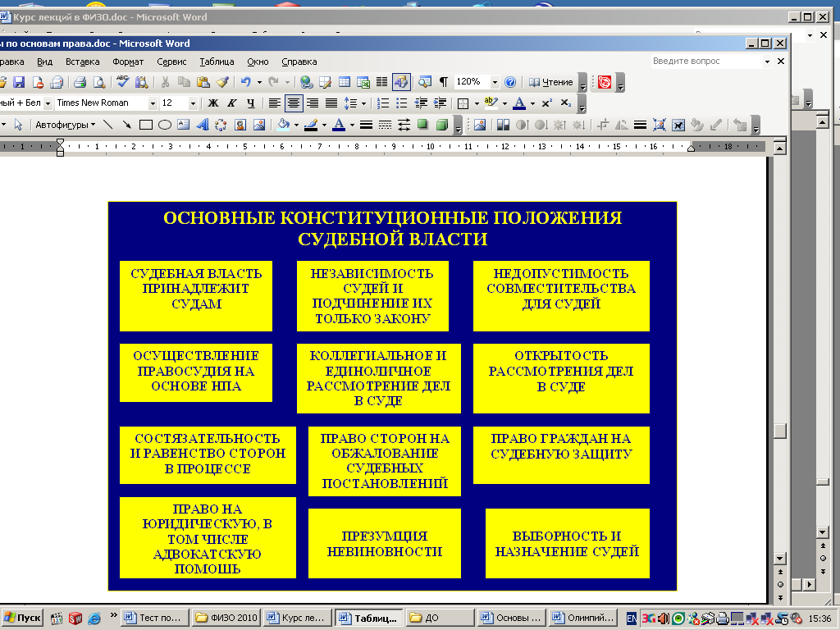The height and width of the screenshot is (630, 840).
Task: Select the Arrow drawing tool
Action: pos(126,125)
